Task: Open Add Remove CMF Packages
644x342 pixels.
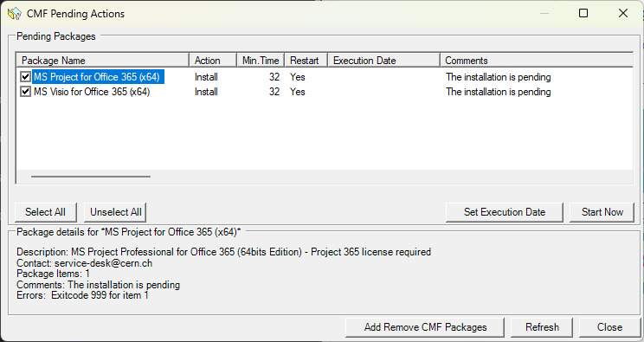Action: [x=425, y=327]
